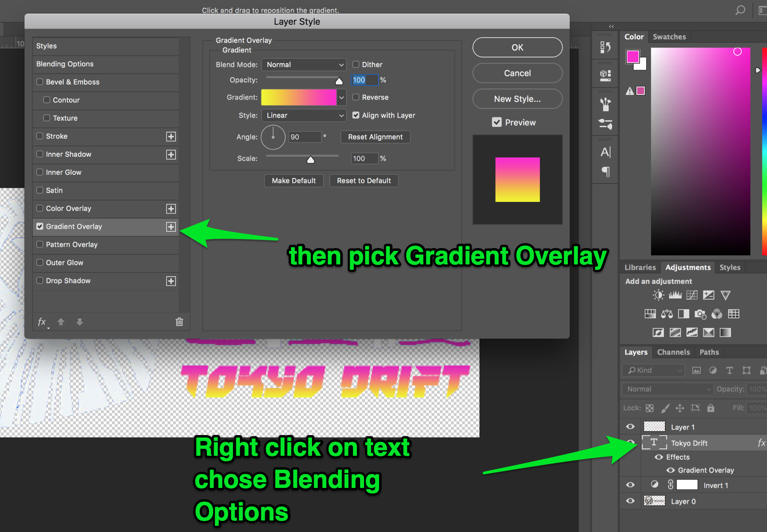Click Make Default button
Image resolution: width=767 pixels, height=532 pixels.
click(x=293, y=180)
